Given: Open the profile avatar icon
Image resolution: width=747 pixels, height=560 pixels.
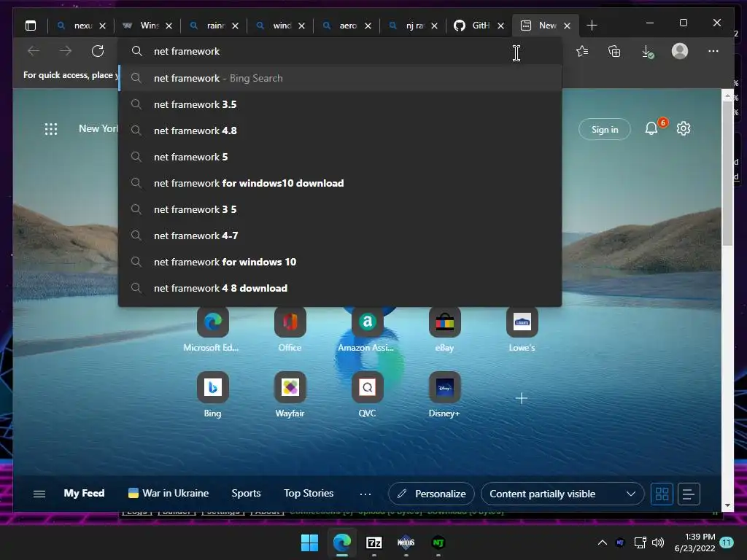Looking at the screenshot, I should (680, 51).
